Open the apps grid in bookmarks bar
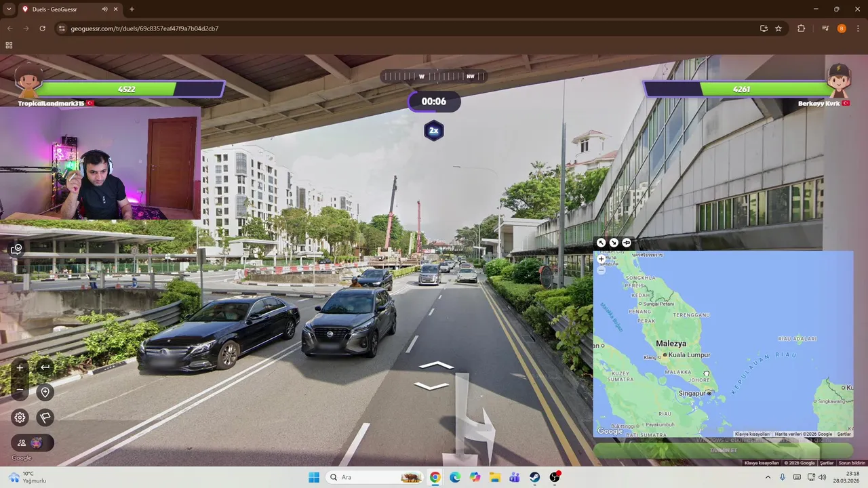This screenshot has width=868, height=488. pyautogui.click(x=9, y=45)
